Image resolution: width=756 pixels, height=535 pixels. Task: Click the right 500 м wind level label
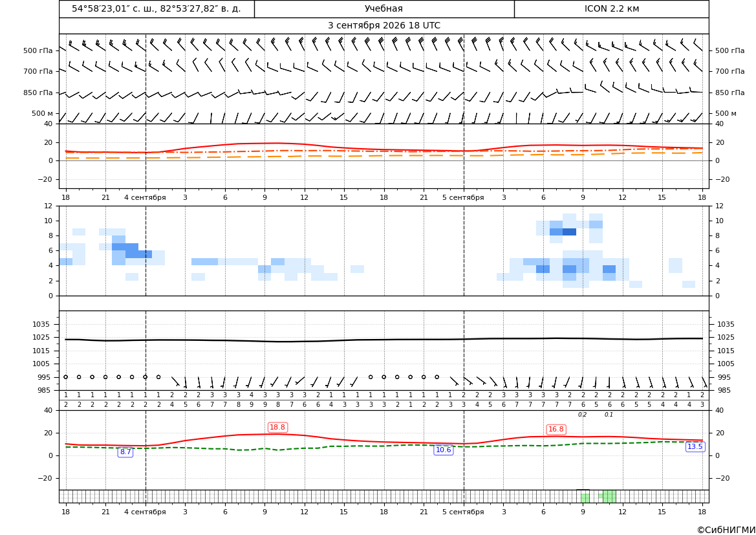tap(726, 113)
